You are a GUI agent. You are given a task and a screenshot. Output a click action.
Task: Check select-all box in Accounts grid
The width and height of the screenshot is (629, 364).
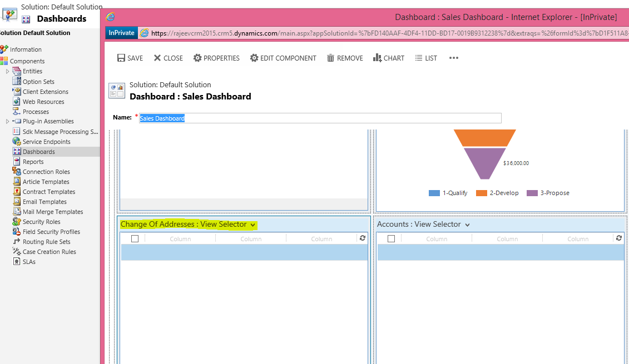point(391,238)
